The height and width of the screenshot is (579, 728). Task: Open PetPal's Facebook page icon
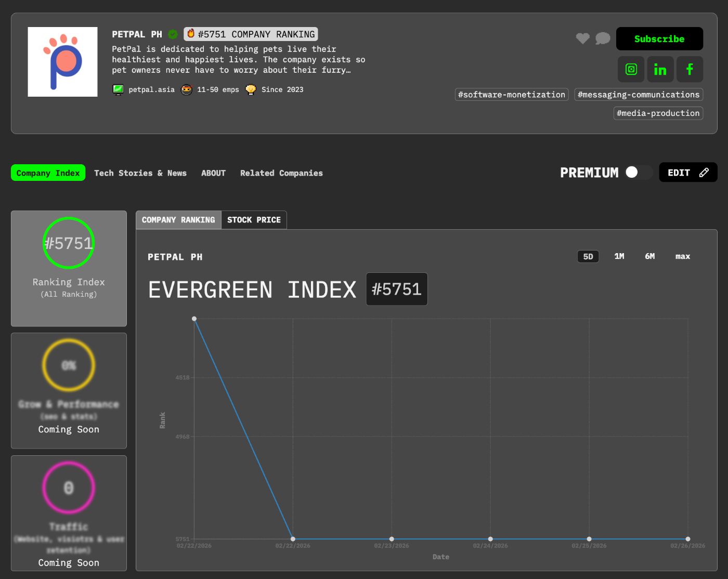689,69
